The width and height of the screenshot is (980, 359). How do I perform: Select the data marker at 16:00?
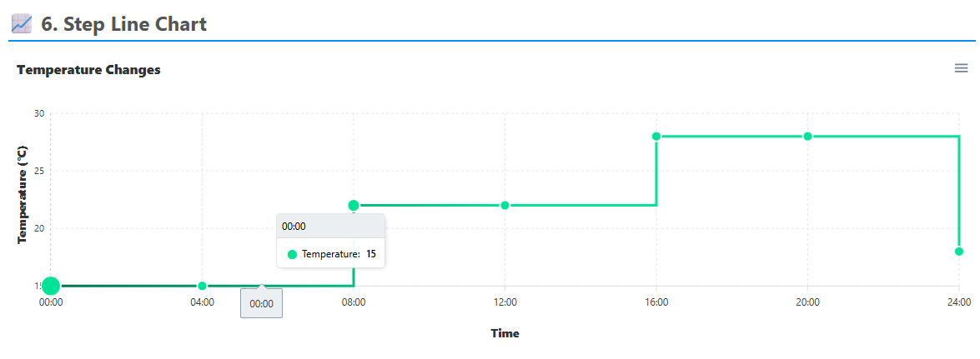coord(656,137)
